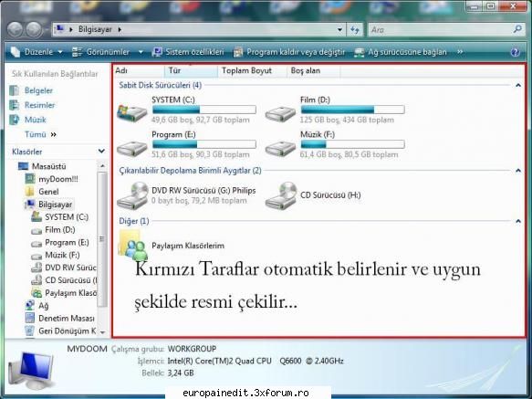Click the MYDOOM computer icon in details pane
532x399 pixels.
(x=32, y=370)
